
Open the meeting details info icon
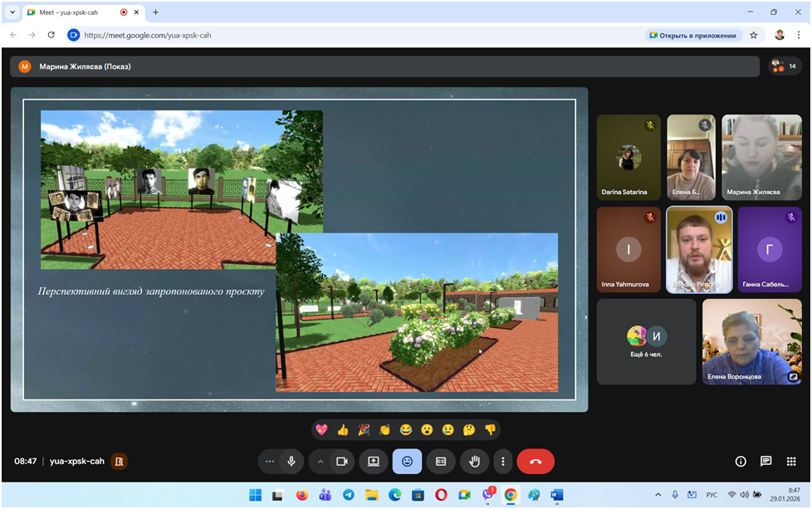coord(741,461)
